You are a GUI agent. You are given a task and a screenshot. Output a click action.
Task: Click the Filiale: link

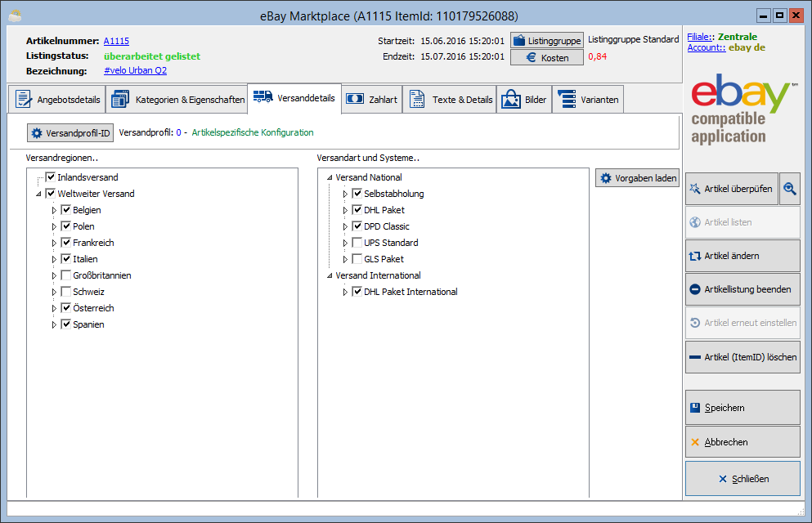click(x=700, y=37)
